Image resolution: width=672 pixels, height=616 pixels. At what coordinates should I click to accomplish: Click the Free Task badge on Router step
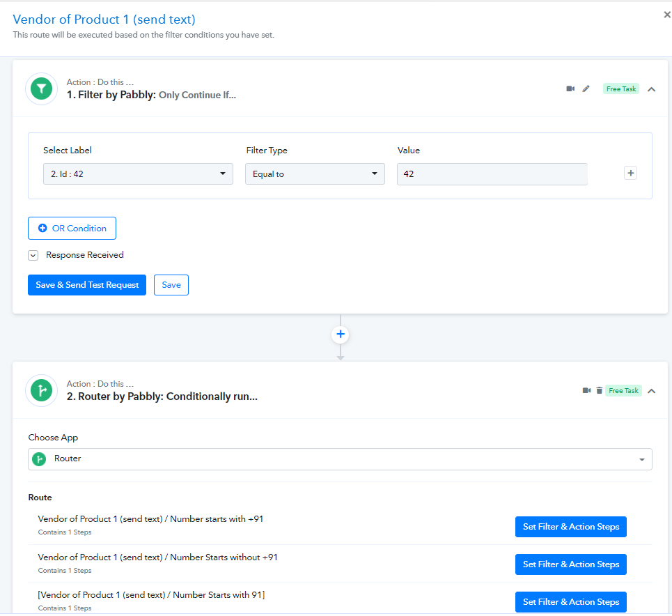click(x=623, y=390)
